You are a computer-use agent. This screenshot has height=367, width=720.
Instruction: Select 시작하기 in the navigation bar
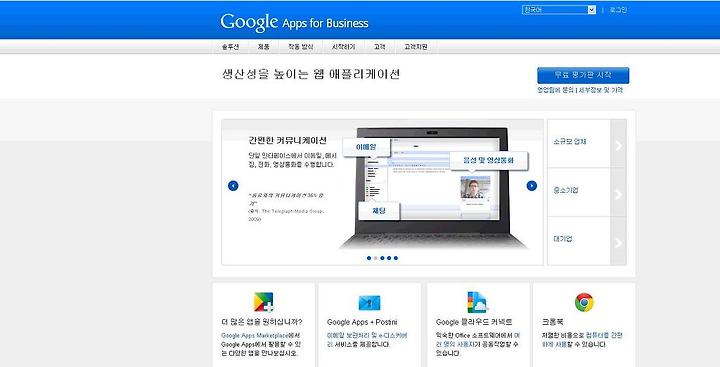[x=343, y=47]
